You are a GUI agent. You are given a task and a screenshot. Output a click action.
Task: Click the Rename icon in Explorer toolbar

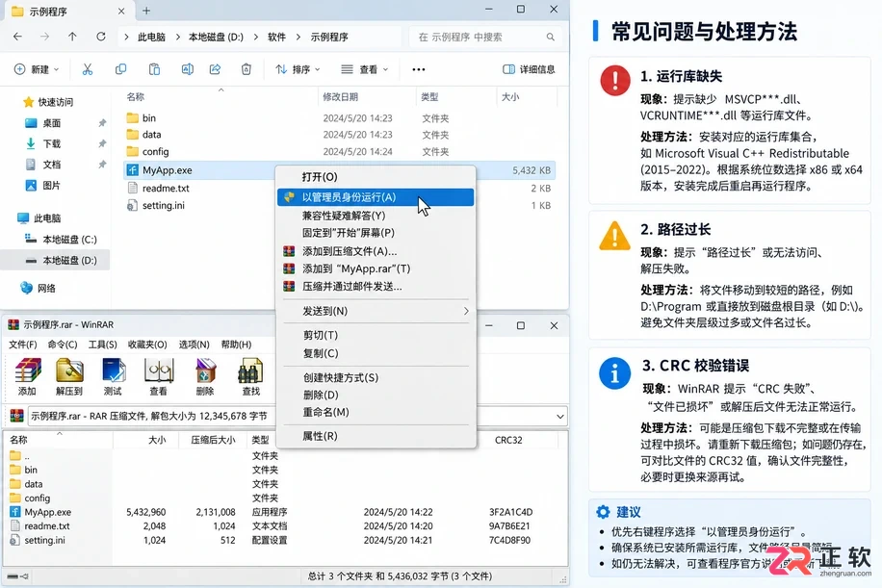pos(188,69)
